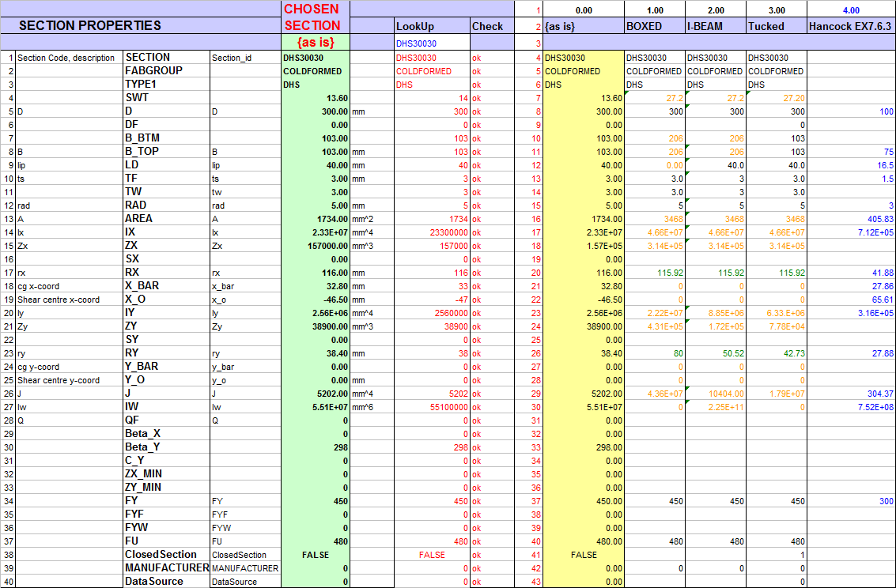This screenshot has height=588, width=896.
Task: Select the Beta_Y label cell
Action: point(167,447)
